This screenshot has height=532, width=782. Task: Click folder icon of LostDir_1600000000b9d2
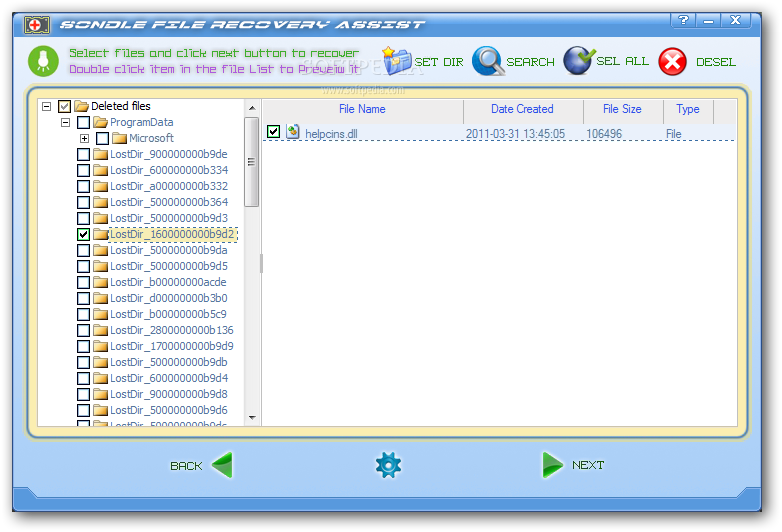tap(100, 234)
